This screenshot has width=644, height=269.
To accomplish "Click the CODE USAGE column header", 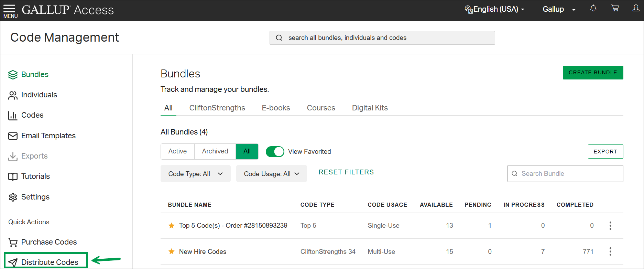I will click(387, 205).
